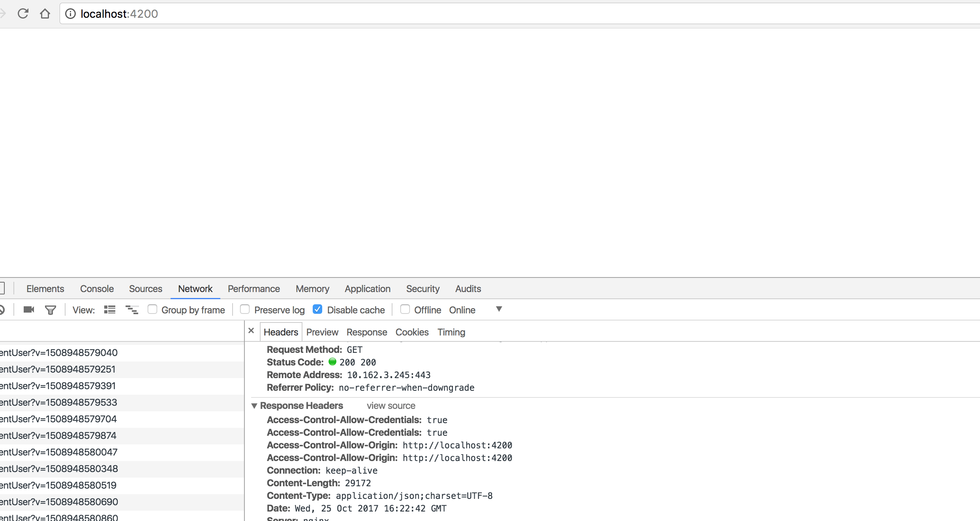Toggle the waterfall overview view icon
The width and height of the screenshot is (980, 521).
(132, 310)
